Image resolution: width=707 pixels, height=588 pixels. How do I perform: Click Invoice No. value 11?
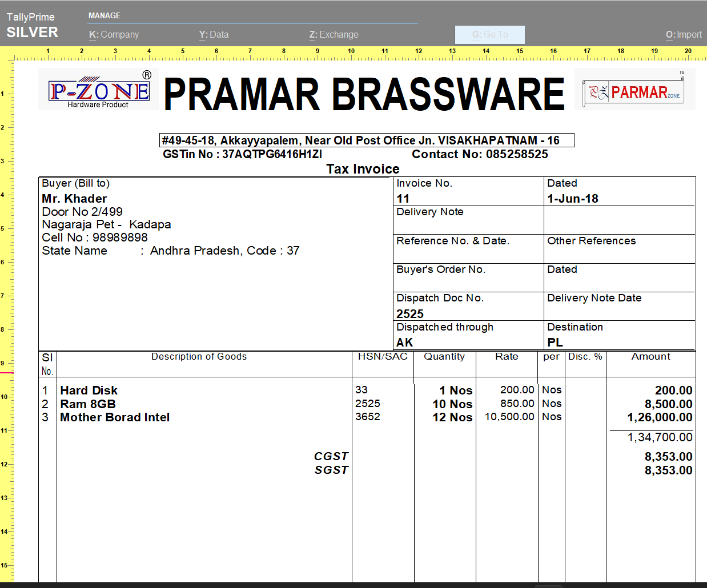[x=403, y=199]
